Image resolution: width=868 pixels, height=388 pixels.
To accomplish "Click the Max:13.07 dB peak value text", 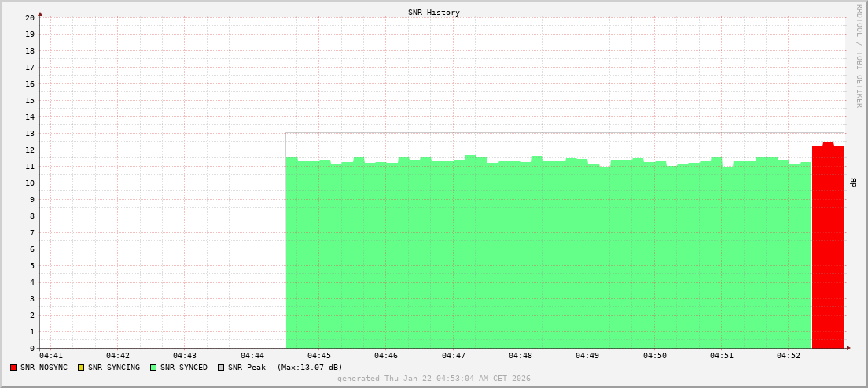I will [x=310, y=368].
